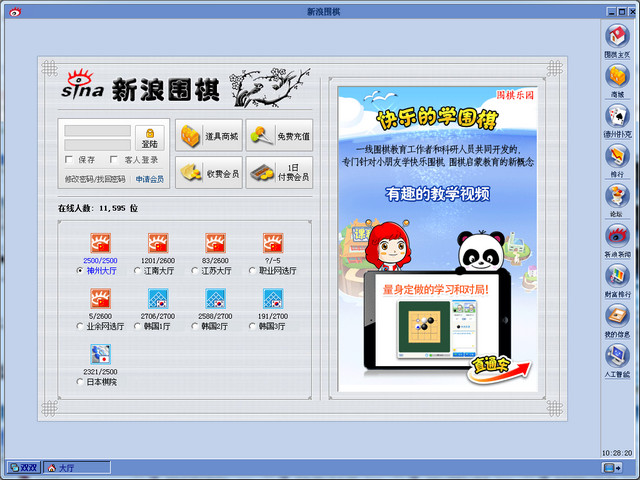Click the Sina eye icon in title bar

pos(15,12)
